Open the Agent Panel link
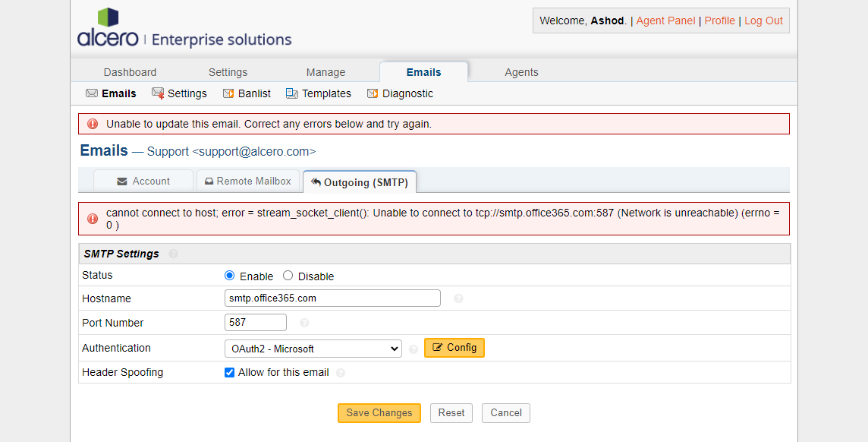 pos(665,21)
